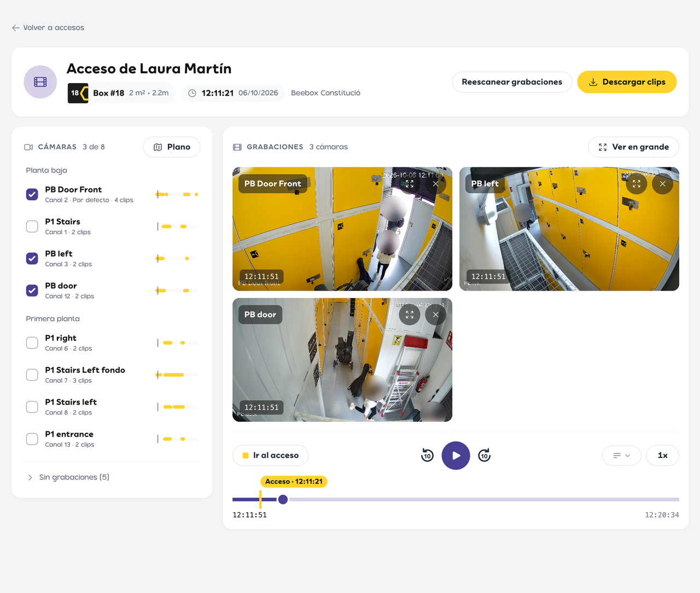Click the playback timeline scrubber handle

[283, 499]
